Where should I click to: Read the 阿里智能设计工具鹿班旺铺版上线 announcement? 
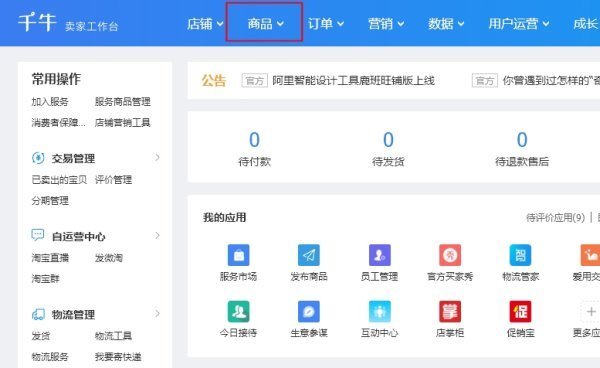(353, 81)
